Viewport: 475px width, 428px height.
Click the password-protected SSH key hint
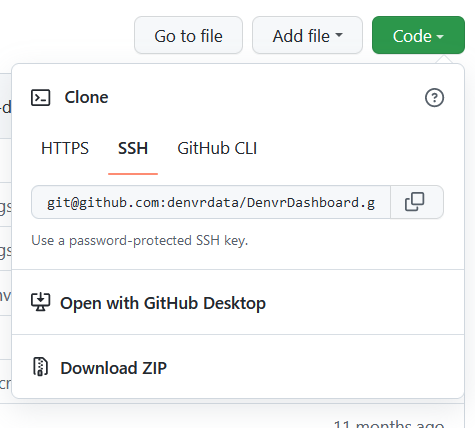point(140,240)
